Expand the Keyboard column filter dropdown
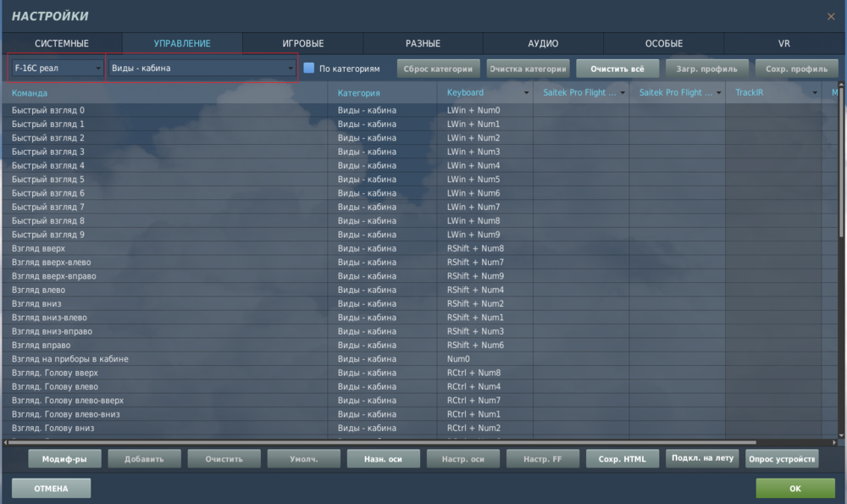 (x=524, y=92)
